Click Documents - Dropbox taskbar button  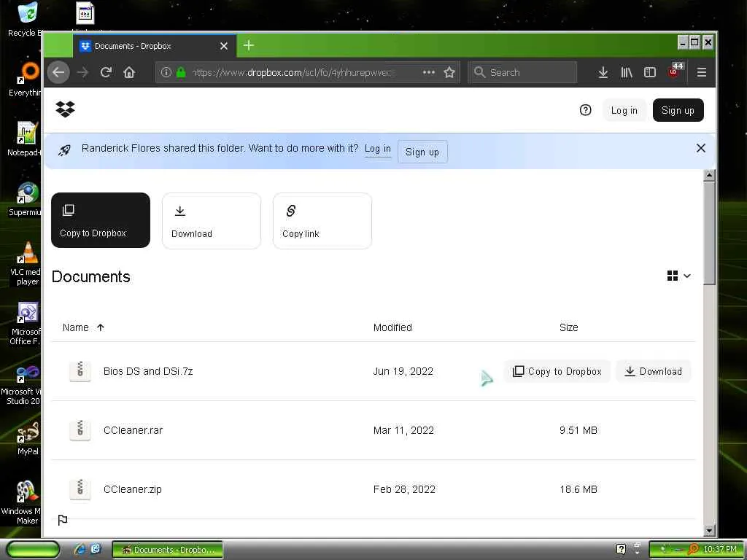click(x=167, y=550)
